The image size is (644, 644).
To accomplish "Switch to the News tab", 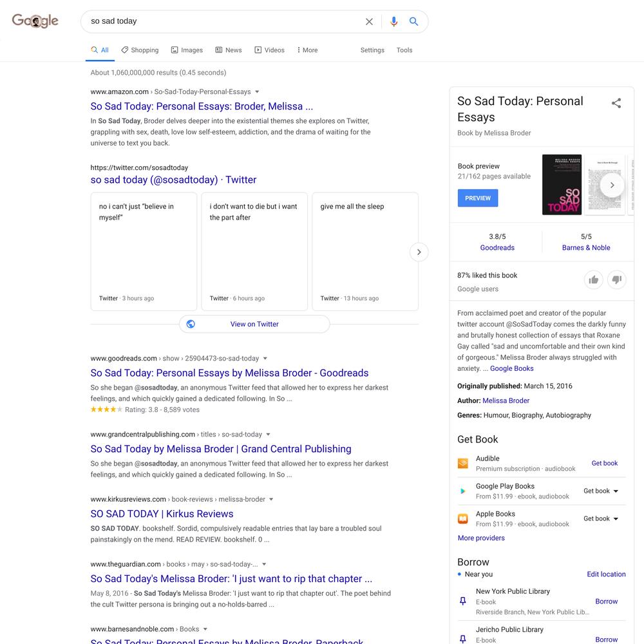I will point(229,50).
